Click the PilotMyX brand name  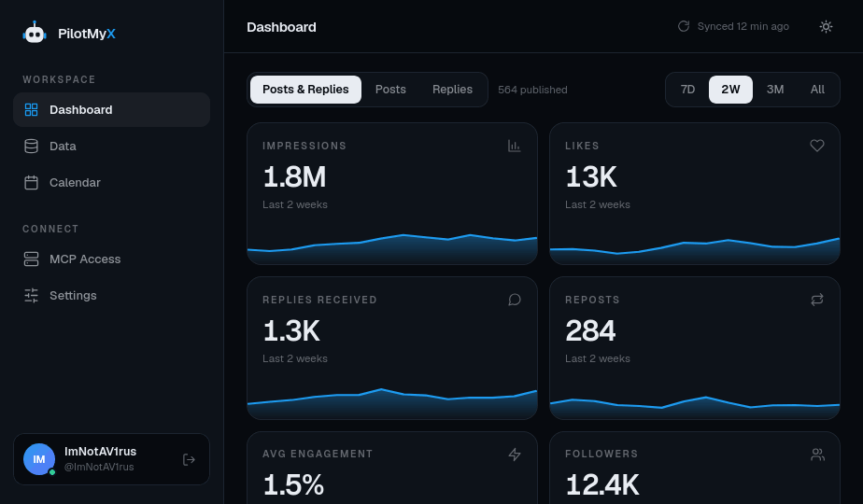[87, 34]
